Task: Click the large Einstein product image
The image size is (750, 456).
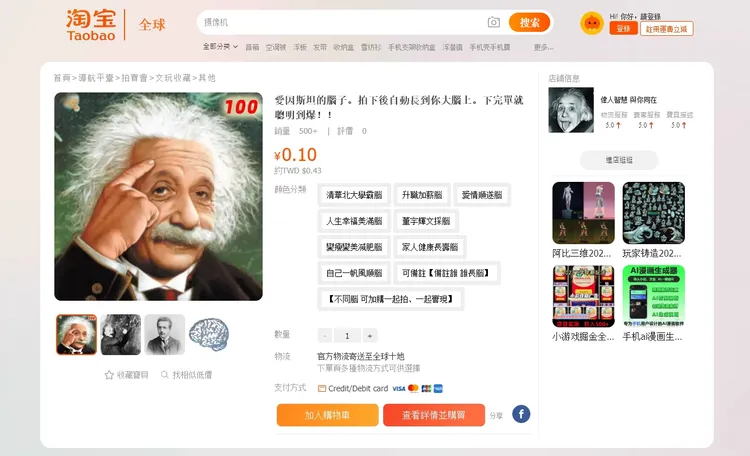Action: [x=158, y=196]
